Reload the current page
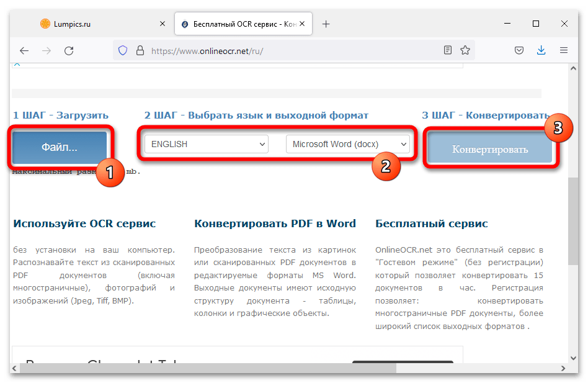Image resolution: width=588 pixels, height=383 pixels. 69,51
